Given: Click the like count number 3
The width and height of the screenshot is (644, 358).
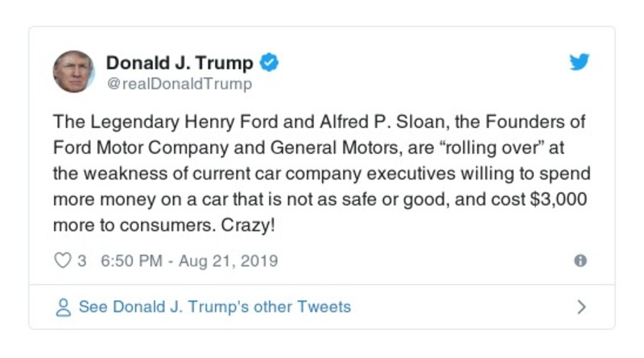Looking at the screenshot, I should (x=82, y=261).
